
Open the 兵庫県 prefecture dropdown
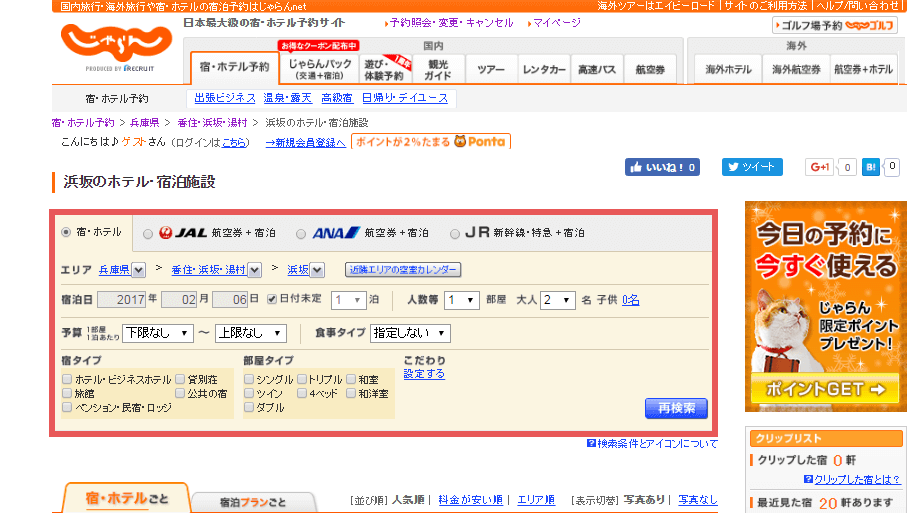pos(138,270)
